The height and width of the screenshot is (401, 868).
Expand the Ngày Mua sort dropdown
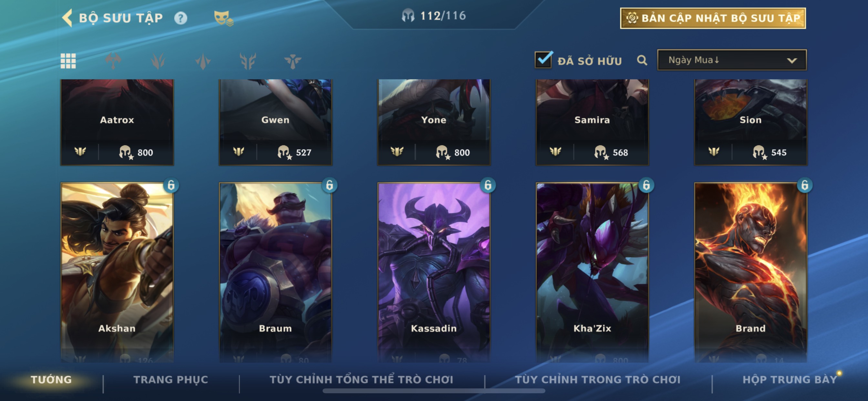click(731, 60)
